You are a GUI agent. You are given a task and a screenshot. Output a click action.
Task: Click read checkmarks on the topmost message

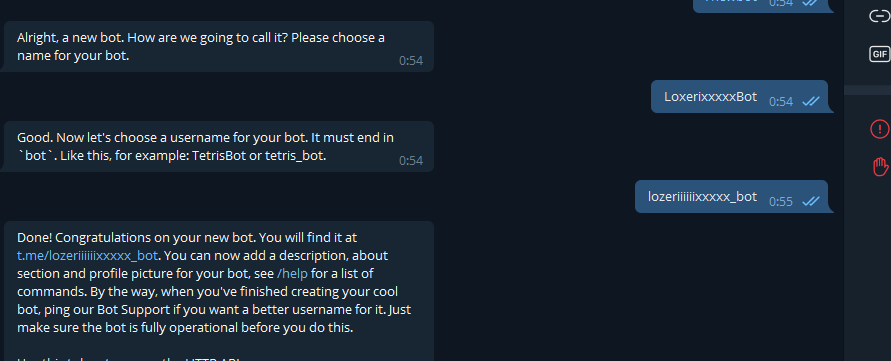click(811, 3)
